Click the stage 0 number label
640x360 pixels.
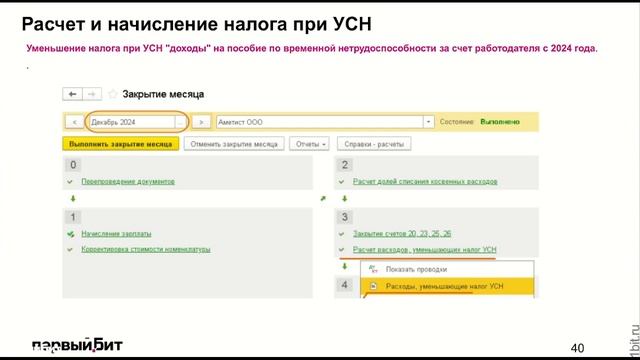tap(73, 165)
